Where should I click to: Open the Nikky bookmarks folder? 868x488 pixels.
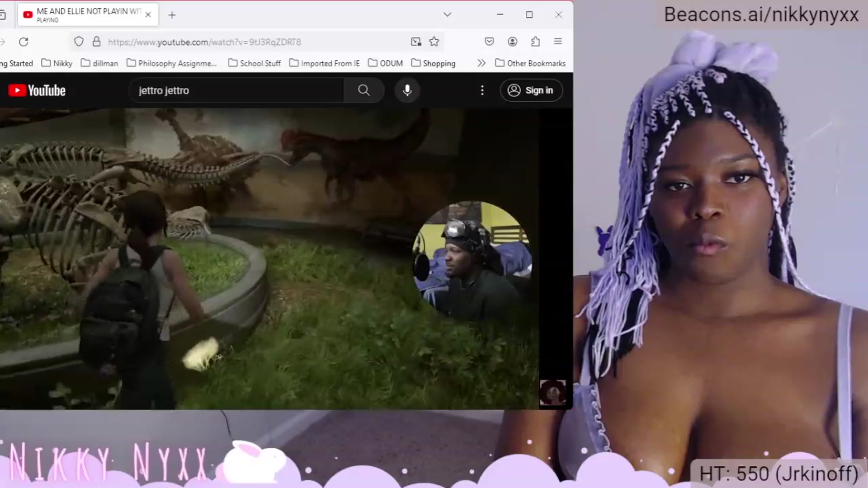click(57, 63)
